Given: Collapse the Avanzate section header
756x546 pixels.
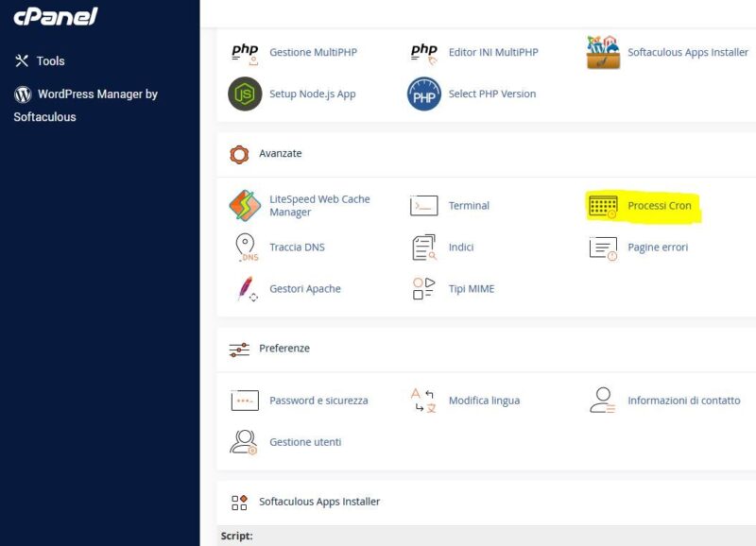Looking at the screenshot, I should coord(487,154).
